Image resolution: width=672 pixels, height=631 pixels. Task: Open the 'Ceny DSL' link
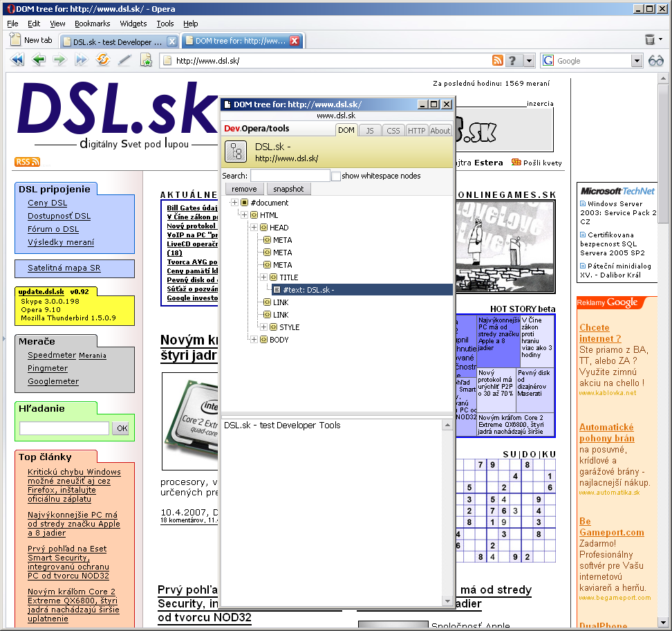(x=47, y=203)
